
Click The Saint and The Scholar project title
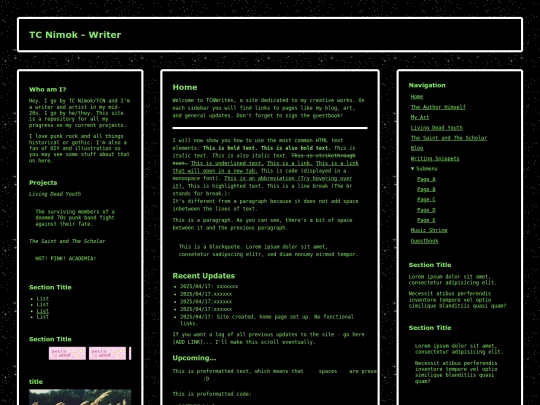(x=67, y=241)
